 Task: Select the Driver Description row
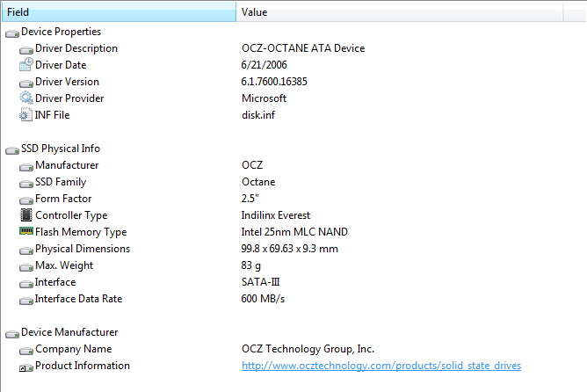pyautogui.click(x=76, y=48)
